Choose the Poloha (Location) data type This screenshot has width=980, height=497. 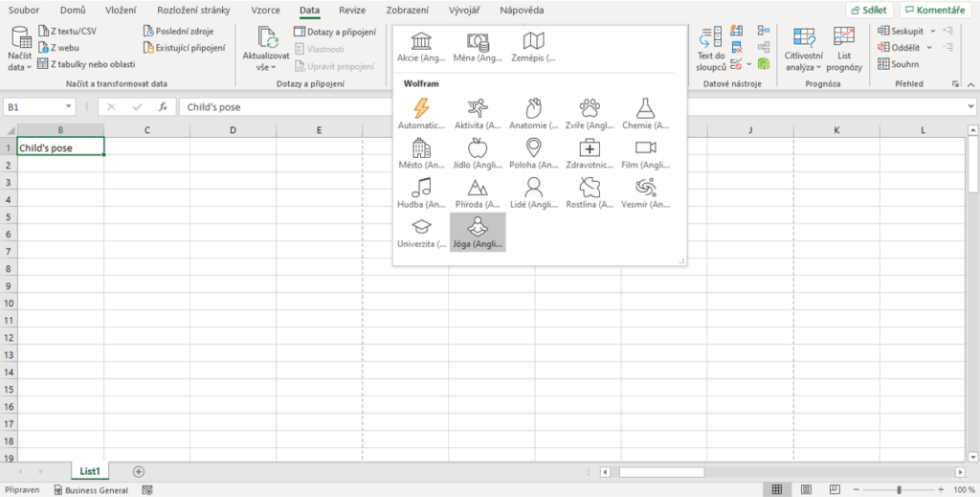pos(533,153)
